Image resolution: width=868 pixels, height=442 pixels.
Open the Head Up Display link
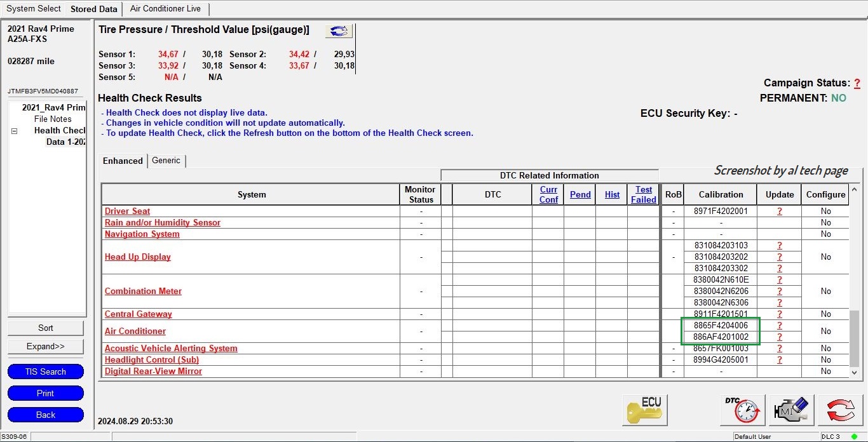(x=138, y=257)
